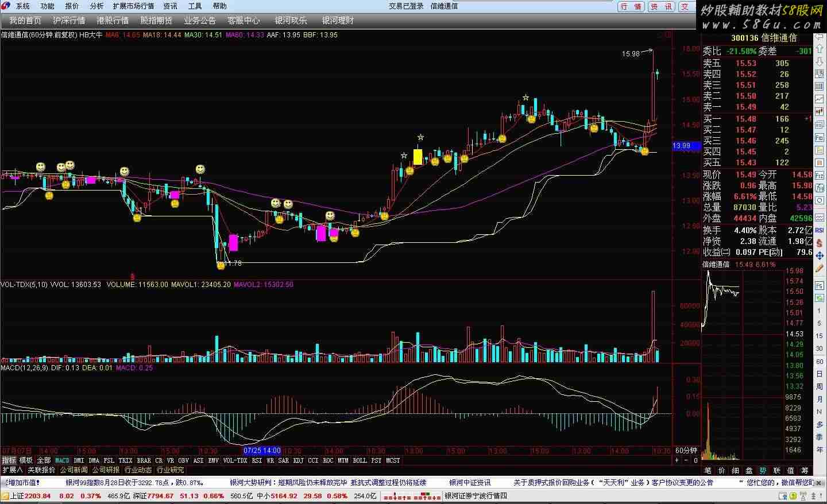The height and width of the screenshot is (504, 827).
Task: Open the 扩展市场行情 menu
Action: point(133,6)
